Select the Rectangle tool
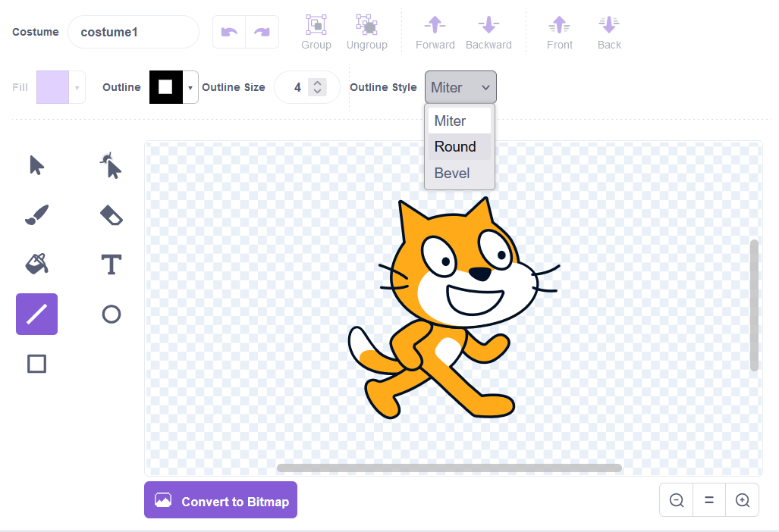 tap(36, 364)
